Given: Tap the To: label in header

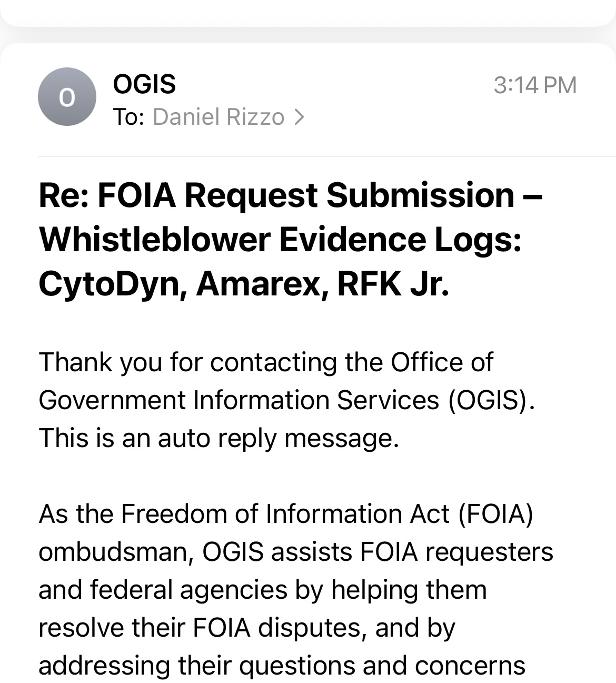Looking at the screenshot, I should (x=128, y=117).
